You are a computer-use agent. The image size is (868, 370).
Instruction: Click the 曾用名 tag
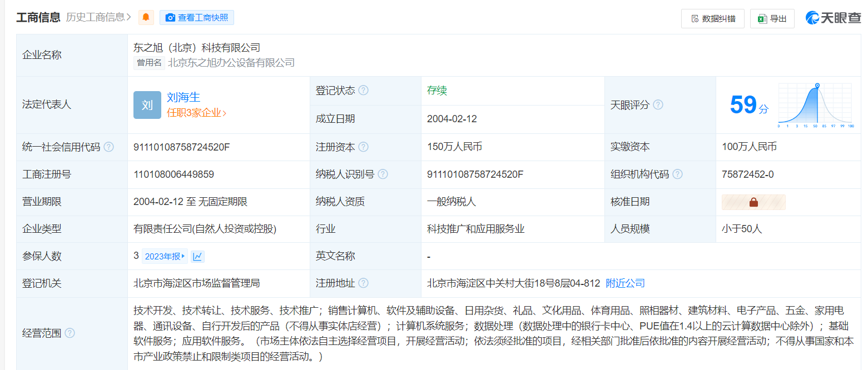[x=149, y=63]
